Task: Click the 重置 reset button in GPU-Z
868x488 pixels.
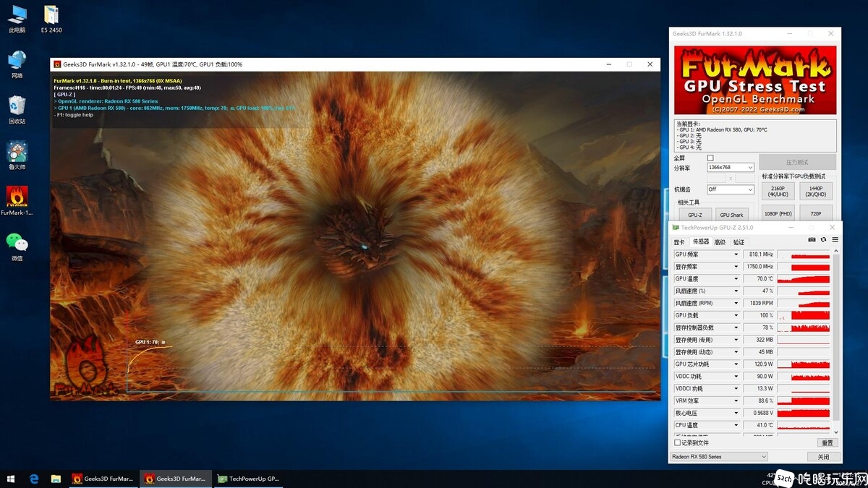Action: 827,442
